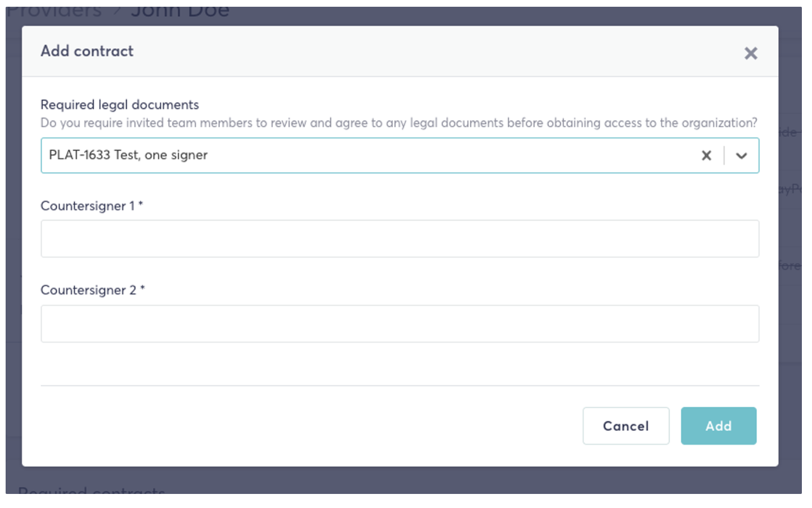Select the Required legal documents heading

(x=120, y=105)
